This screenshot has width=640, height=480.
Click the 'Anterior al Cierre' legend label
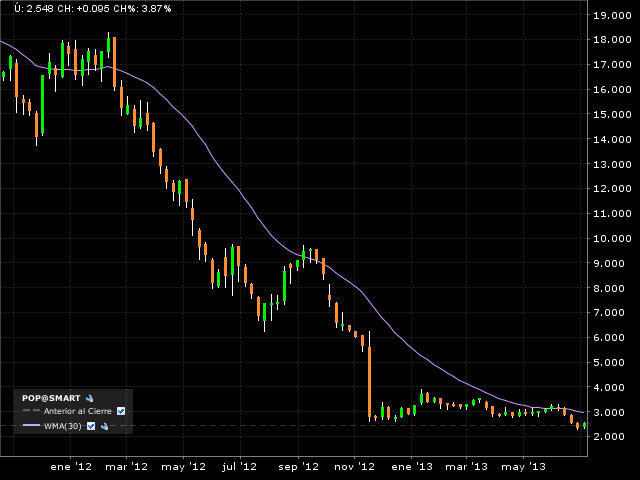click(78, 411)
